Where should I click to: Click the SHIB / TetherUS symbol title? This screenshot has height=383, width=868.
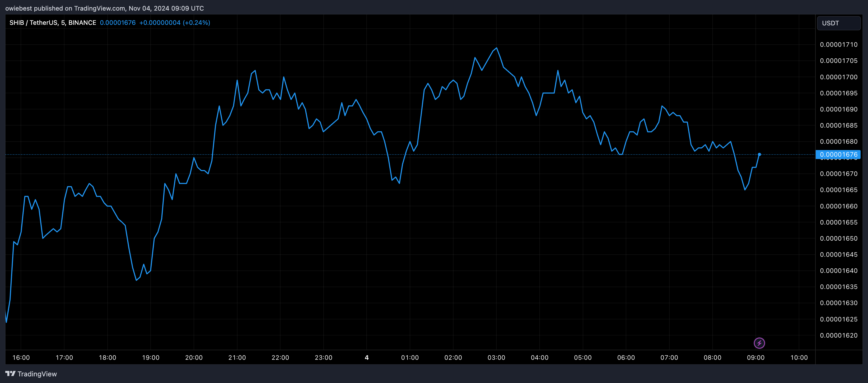tap(53, 22)
